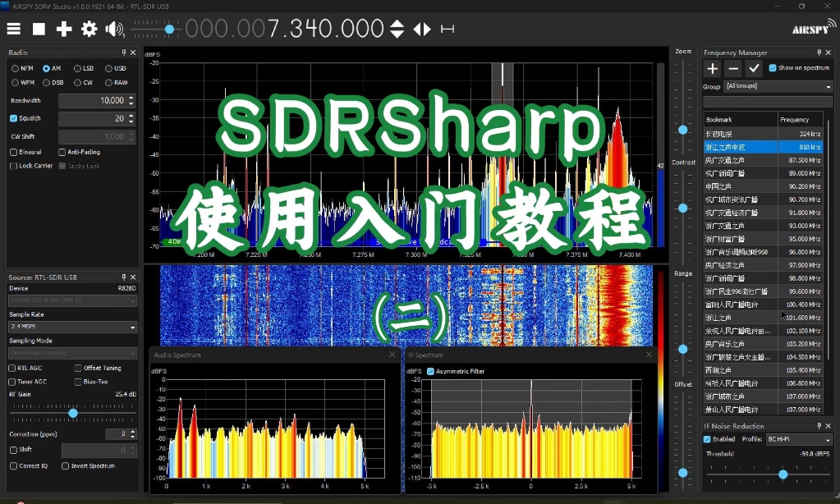Toggle the Squelch checkbox

(13, 118)
